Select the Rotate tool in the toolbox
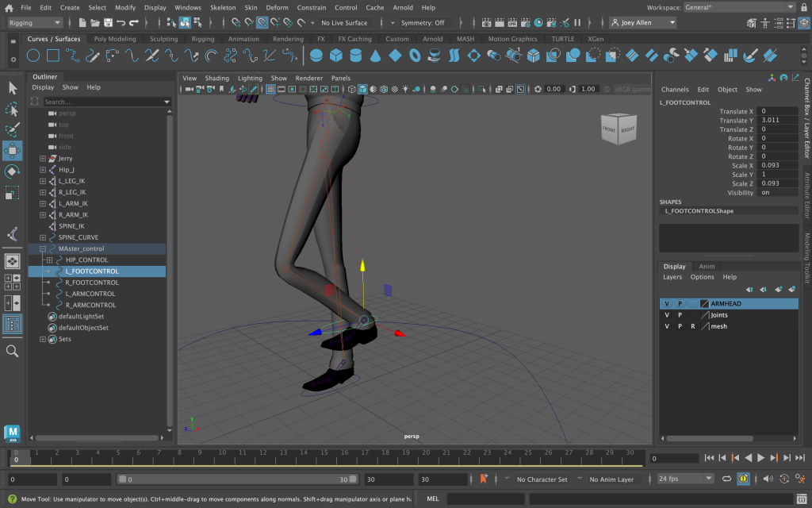The height and width of the screenshot is (508, 812). tap(13, 172)
